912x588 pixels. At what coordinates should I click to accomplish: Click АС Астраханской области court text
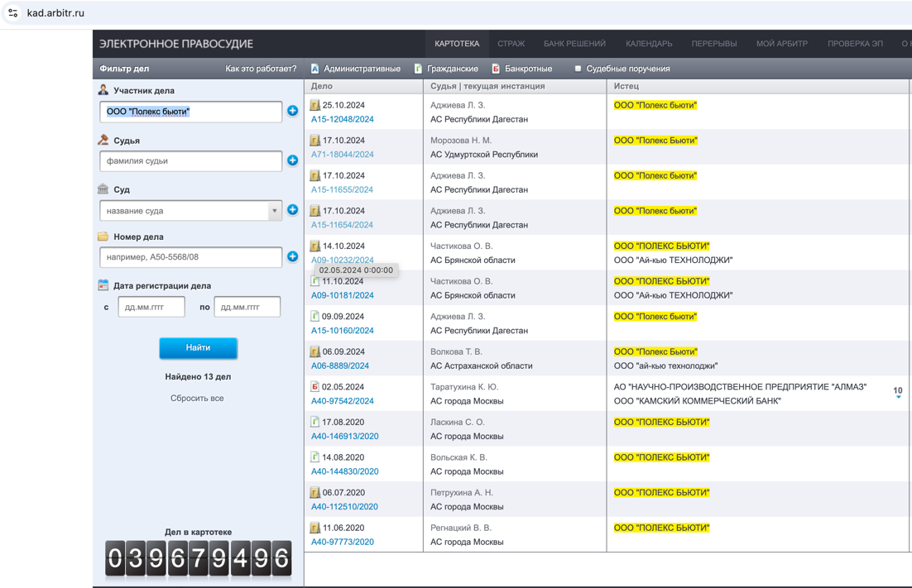pyautogui.click(x=482, y=366)
